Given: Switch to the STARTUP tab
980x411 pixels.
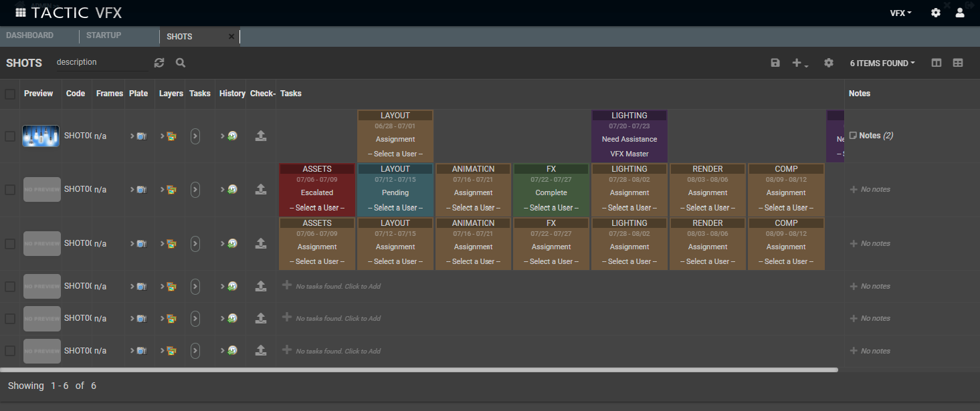Looking at the screenshot, I should click(x=104, y=35).
